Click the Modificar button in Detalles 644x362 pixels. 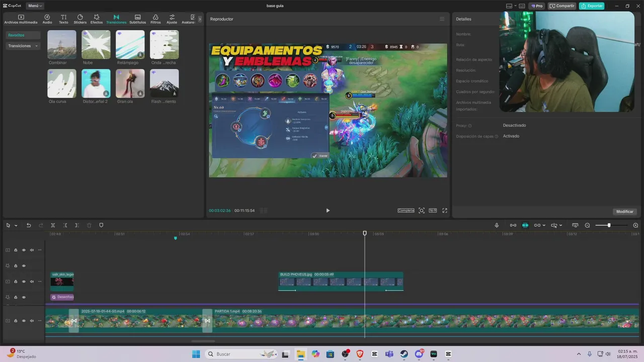[x=625, y=212]
